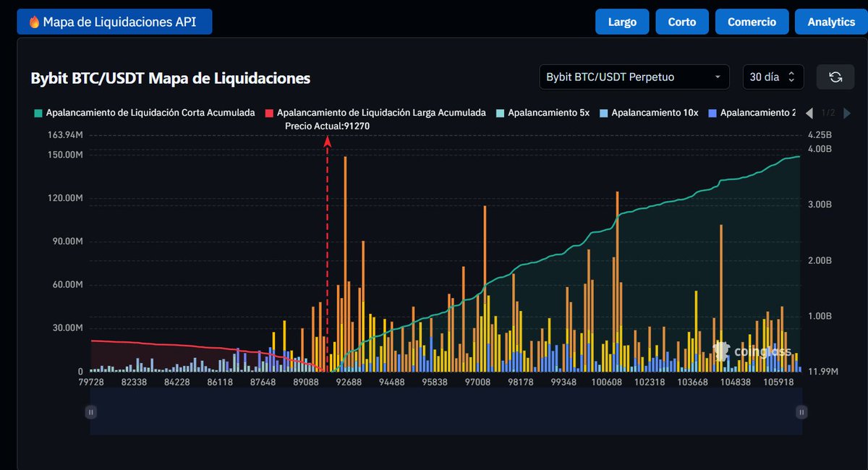Click the 102318 price axis label
The width and height of the screenshot is (868, 470).
[650, 383]
